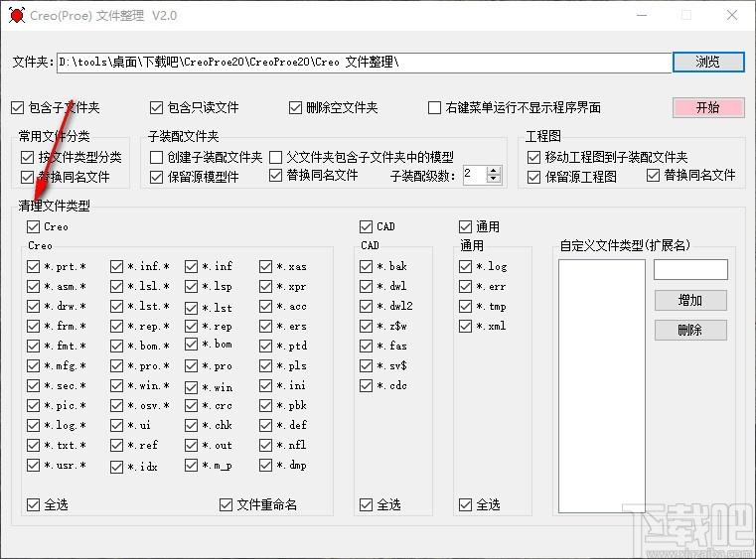Screen dimensions: 756x559
Task: Toggle 包含只读文件 checkbox
Action: click(x=156, y=107)
